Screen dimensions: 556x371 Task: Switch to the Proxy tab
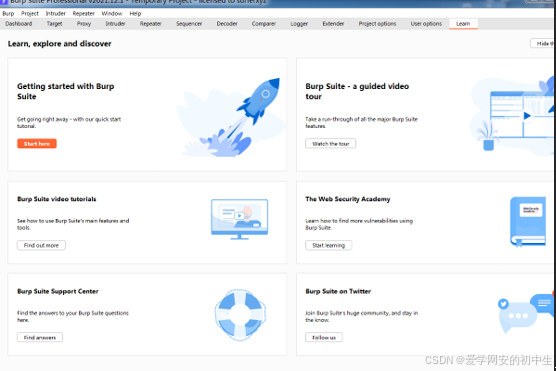(84, 24)
